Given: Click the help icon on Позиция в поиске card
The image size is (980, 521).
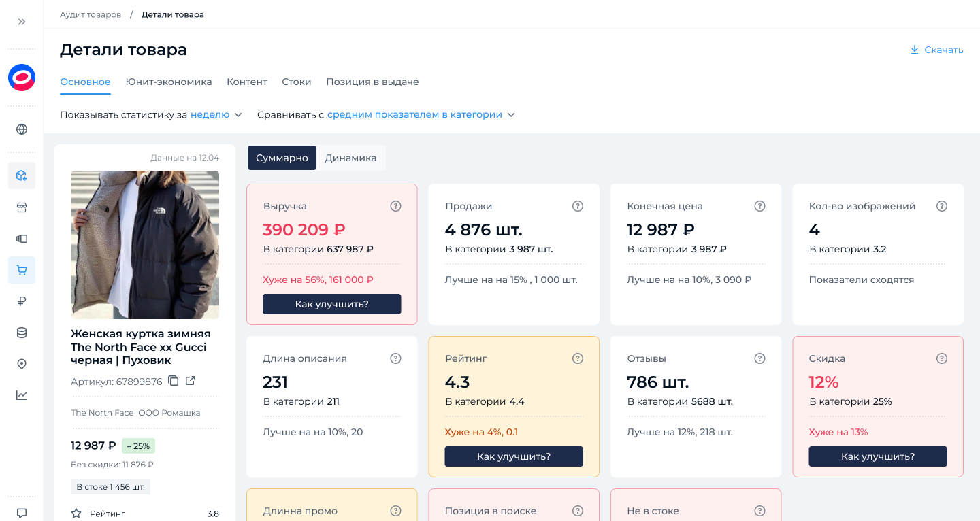Looking at the screenshot, I should (x=578, y=511).
